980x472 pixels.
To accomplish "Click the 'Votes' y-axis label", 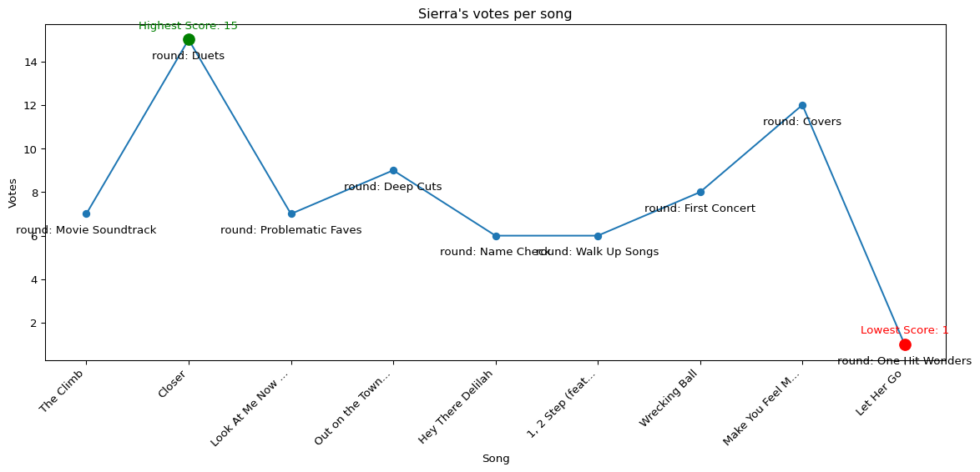I will click(x=13, y=193).
